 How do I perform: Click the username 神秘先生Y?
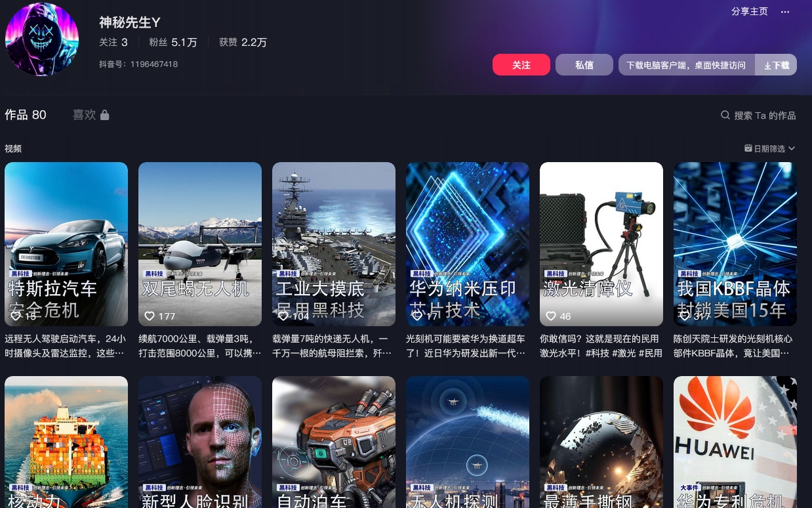click(x=130, y=22)
